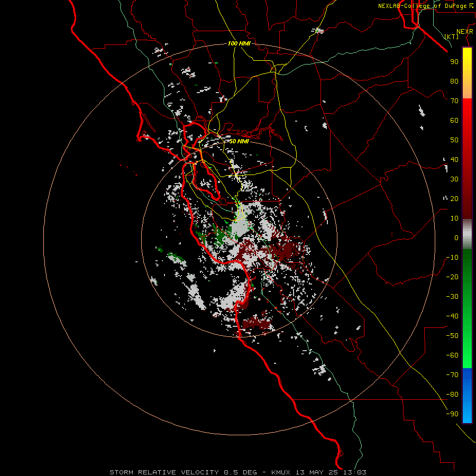Viewport: 476px width, 476px height.
Task: Click the NEXR label above the color scale
Action: pos(464,32)
